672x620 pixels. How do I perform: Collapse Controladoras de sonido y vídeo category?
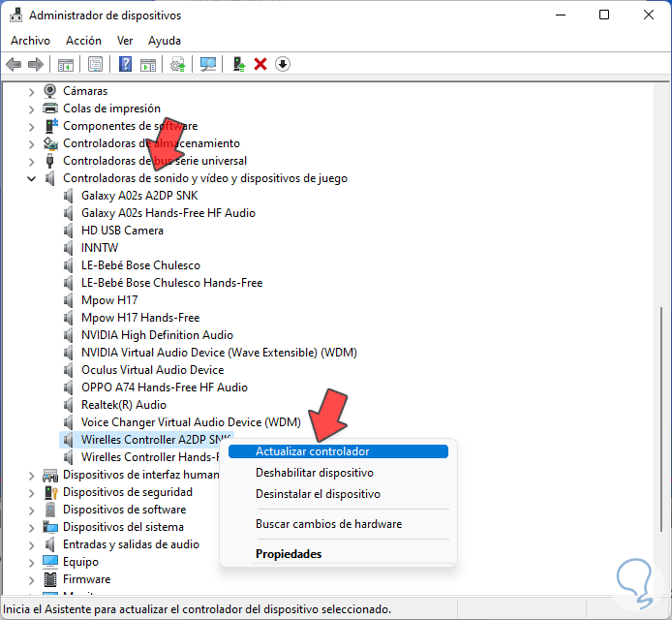click(x=31, y=178)
